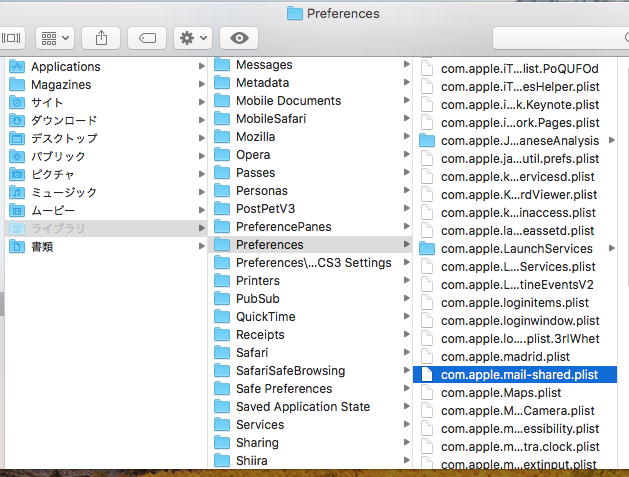Expand Applications via its disclosure arrow
Screen dimensions: 629x477
(x=201, y=66)
